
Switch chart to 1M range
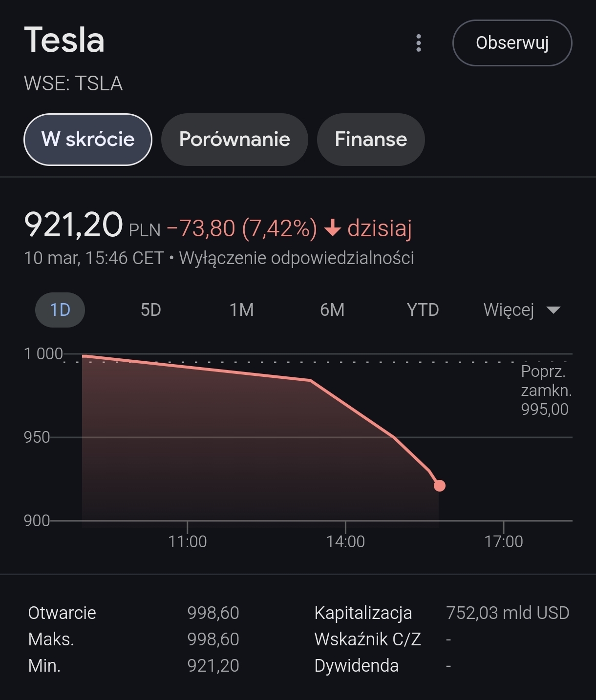coord(241,310)
